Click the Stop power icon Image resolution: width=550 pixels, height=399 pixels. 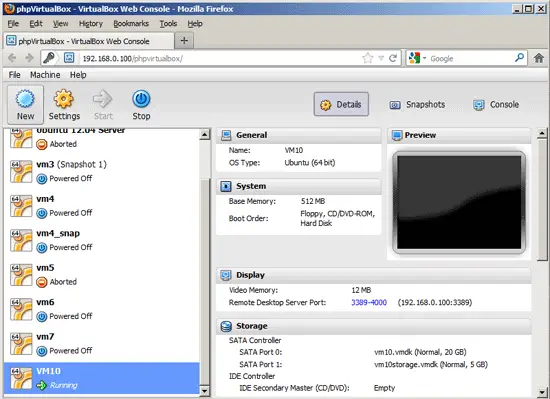[x=141, y=99]
